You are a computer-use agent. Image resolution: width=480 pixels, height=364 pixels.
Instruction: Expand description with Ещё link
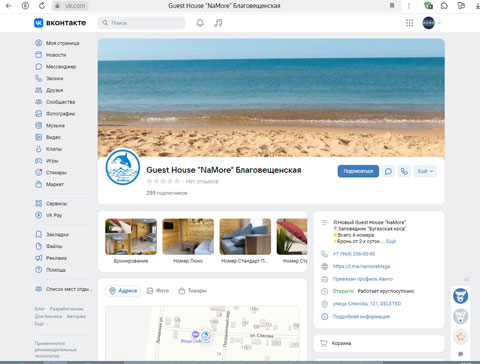[x=391, y=241]
